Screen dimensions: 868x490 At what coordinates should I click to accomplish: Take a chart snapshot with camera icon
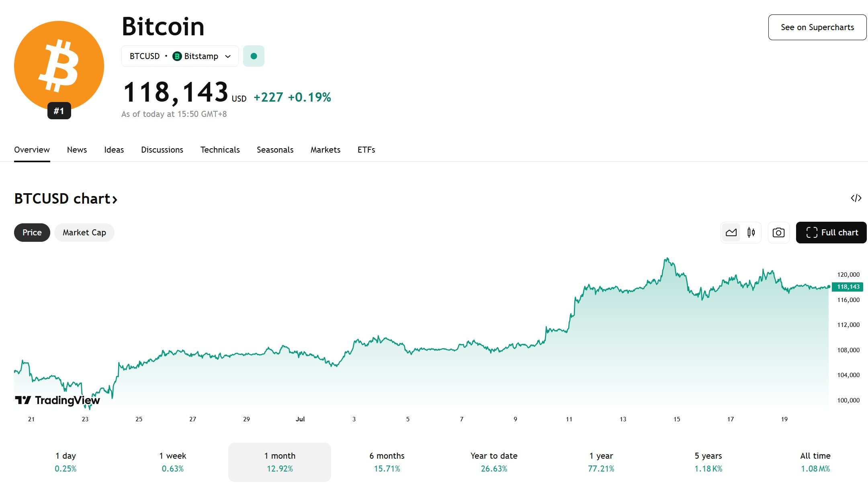coord(778,233)
